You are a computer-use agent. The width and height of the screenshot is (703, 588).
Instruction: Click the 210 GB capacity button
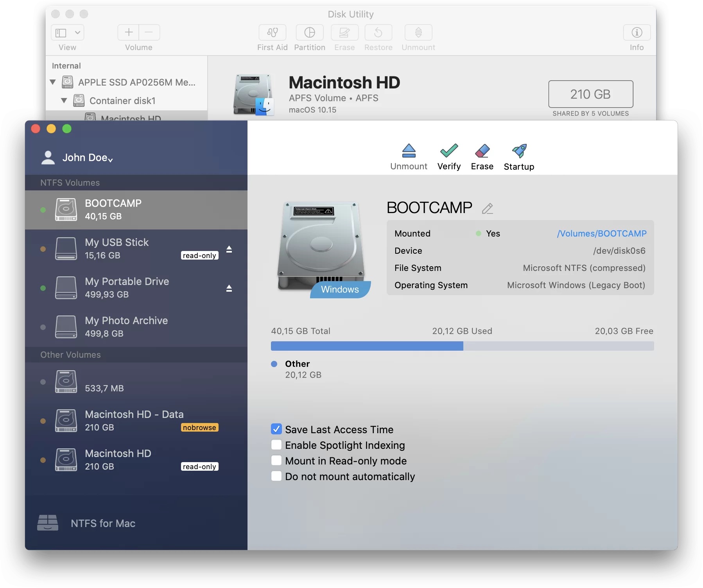click(x=590, y=94)
